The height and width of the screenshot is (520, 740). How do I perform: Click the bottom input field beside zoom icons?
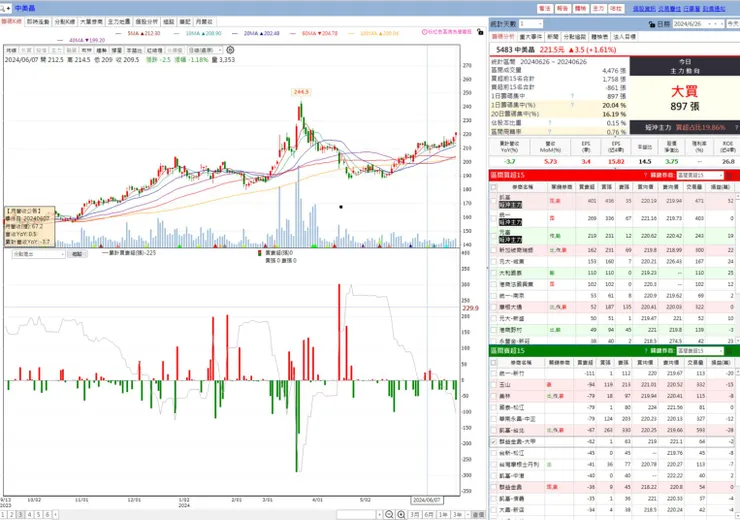[356, 514]
